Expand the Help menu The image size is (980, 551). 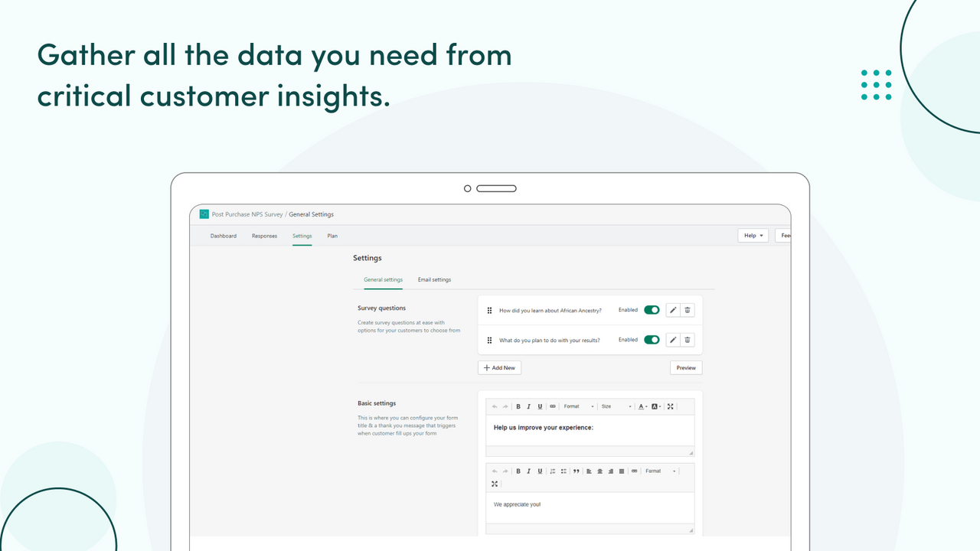coord(753,235)
